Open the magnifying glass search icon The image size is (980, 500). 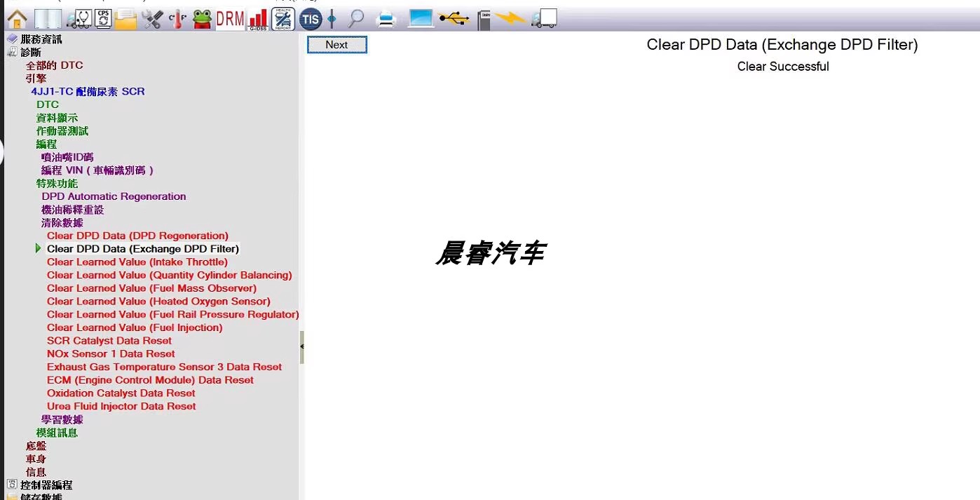coord(357,19)
